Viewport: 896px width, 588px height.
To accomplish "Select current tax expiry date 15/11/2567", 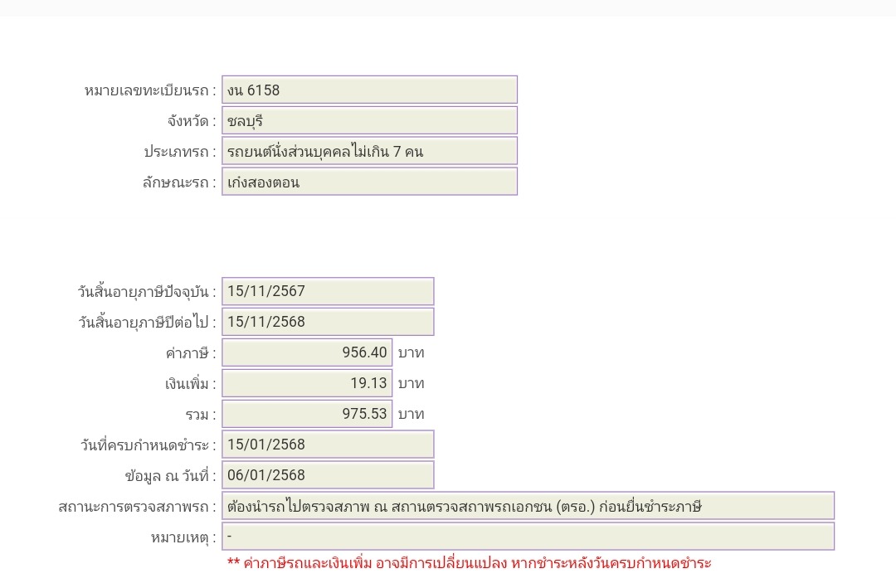I will pos(328,291).
